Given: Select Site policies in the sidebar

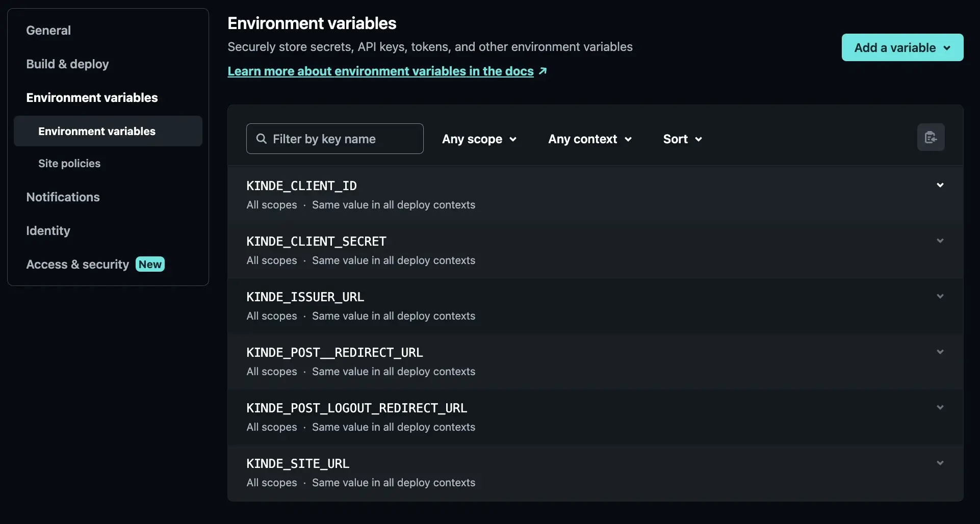Looking at the screenshot, I should pos(69,163).
